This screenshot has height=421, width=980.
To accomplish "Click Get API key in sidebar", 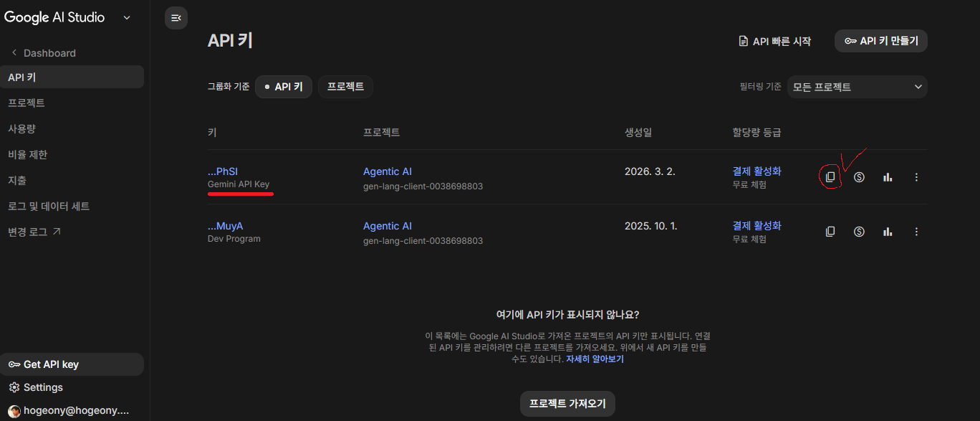I will click(72, 364).
